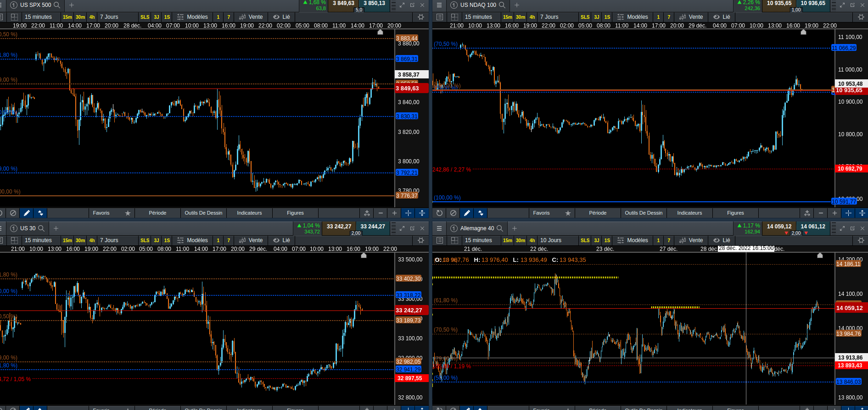The height and width of the screenshot is (410, 868).
Task: Toggle the crosshair cursor under the US SPX 500 chart
Action: [x=408, y=213]
